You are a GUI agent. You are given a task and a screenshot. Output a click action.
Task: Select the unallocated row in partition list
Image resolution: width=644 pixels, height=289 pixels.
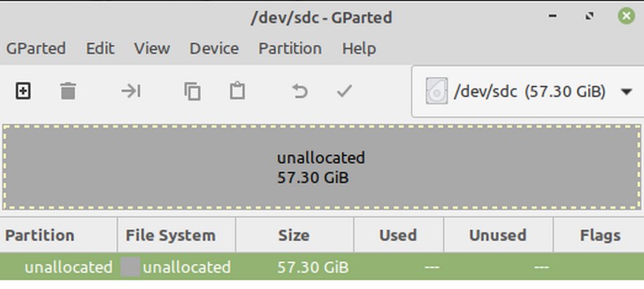pos(322,267)
